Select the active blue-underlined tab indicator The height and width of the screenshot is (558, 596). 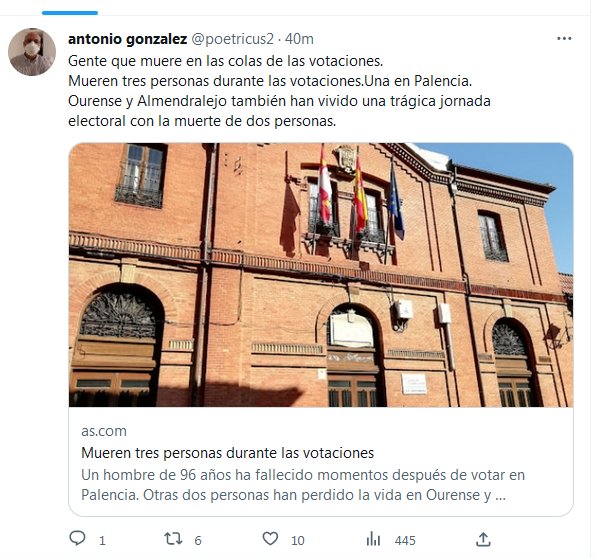tap(70, 13)
